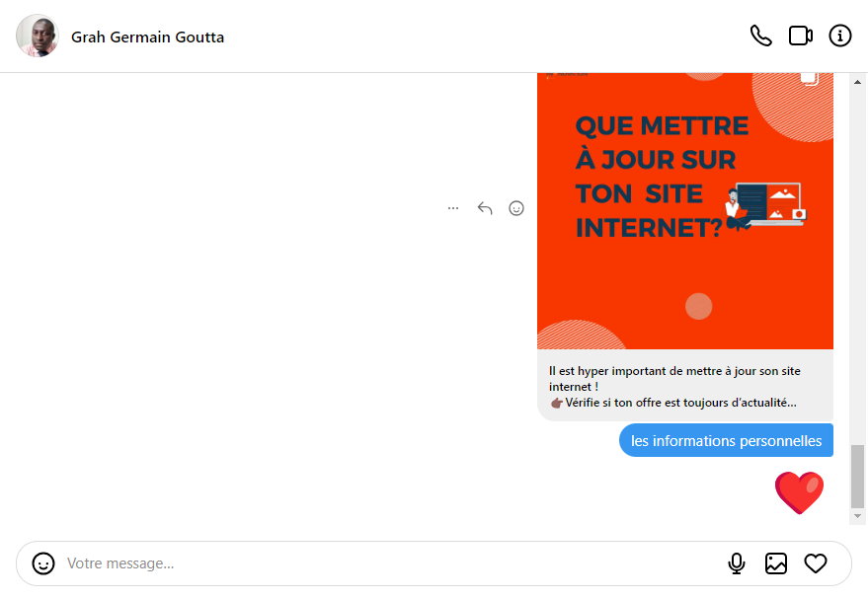
Task: Click the scrollbar down arrow
Action: click(857, 516)
